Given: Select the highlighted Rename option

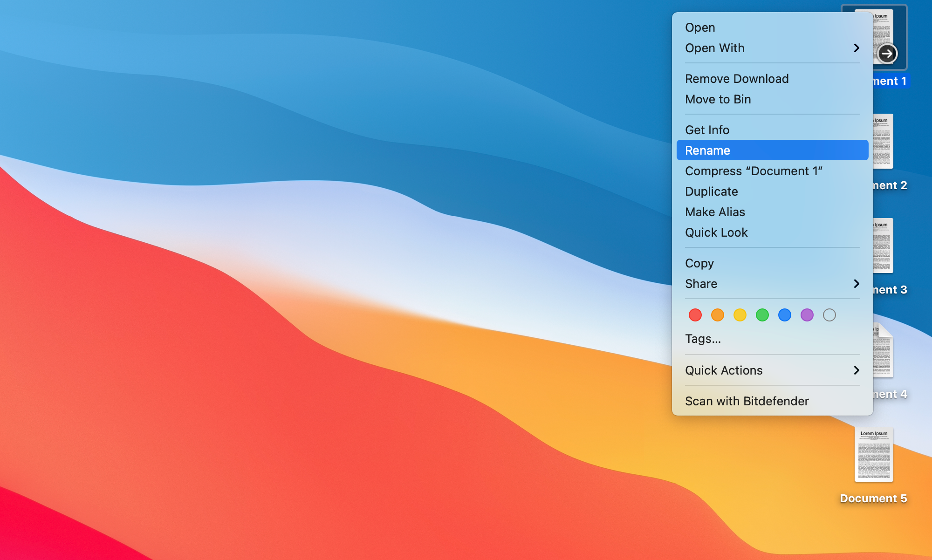Looking at the screenshot, I should [772, 150].
